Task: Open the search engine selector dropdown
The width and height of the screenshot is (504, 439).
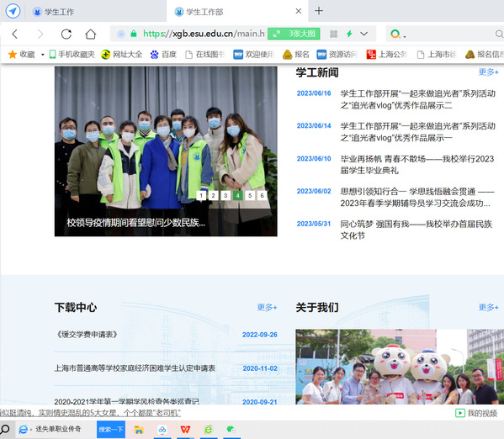Action: (x=398, y=34)
